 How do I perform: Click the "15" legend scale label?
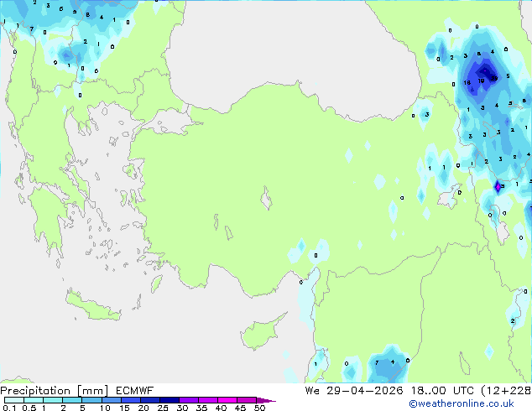click(124, 408)
